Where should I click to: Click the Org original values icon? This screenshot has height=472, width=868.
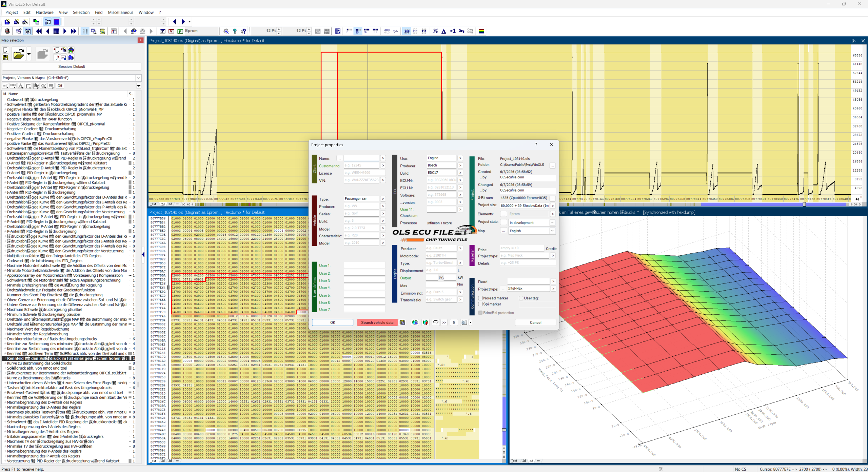pyautogui.click(x=461, y=31)
